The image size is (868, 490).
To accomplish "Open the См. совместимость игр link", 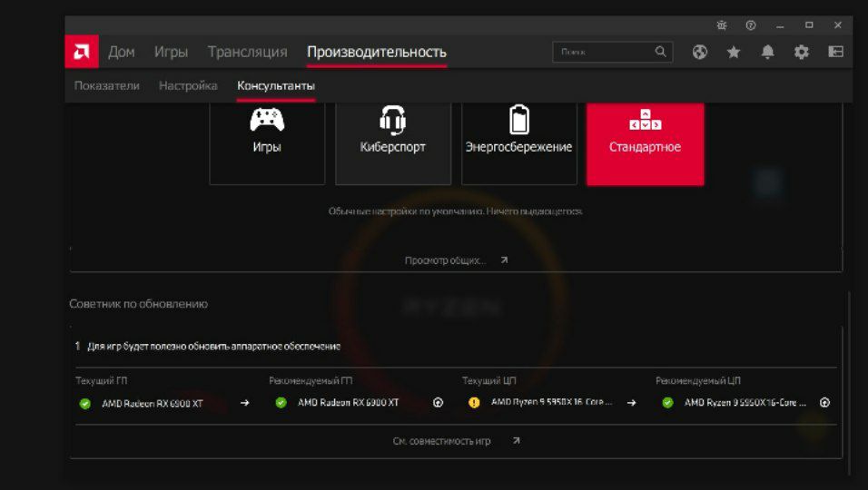I will tap(441, 441).
